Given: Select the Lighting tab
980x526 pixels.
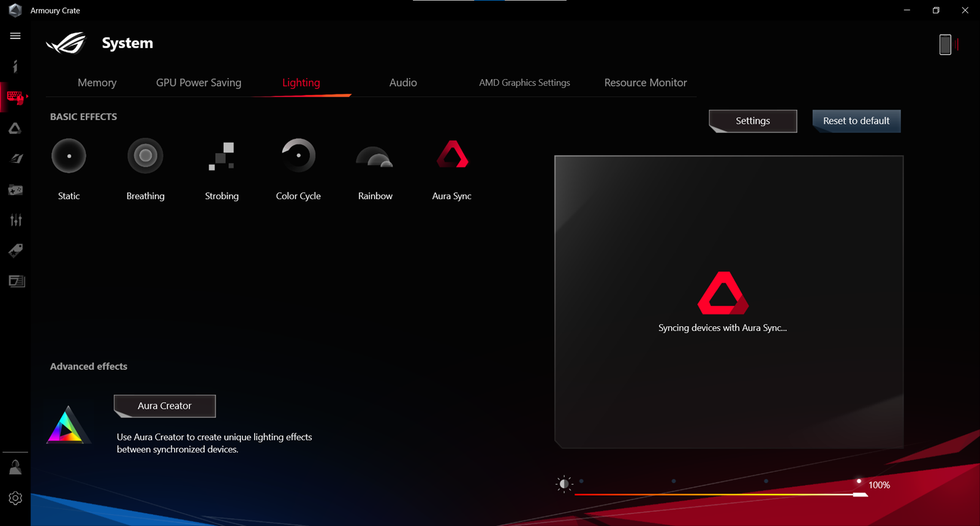Looking at the screenshot, I should coord(301,83).
